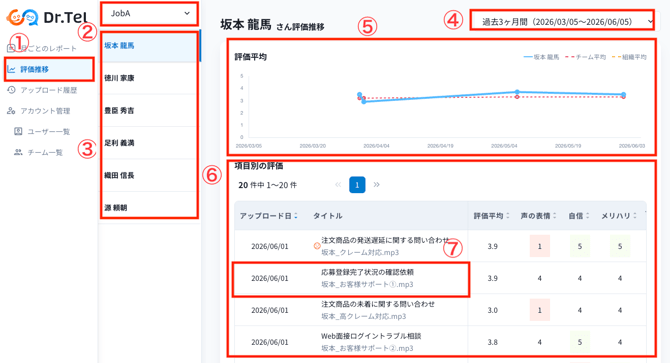The image size is (670, 363).
Task: Select member 坂本 龍馬 in the list
Action: click(x=149, y=46)
